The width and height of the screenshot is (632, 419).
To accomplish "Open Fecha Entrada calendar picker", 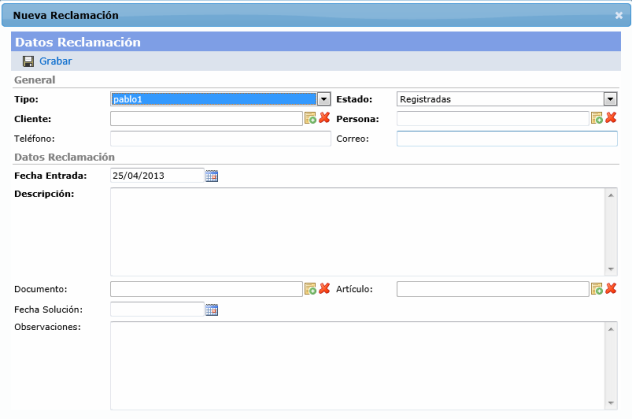I will (211, 176).
